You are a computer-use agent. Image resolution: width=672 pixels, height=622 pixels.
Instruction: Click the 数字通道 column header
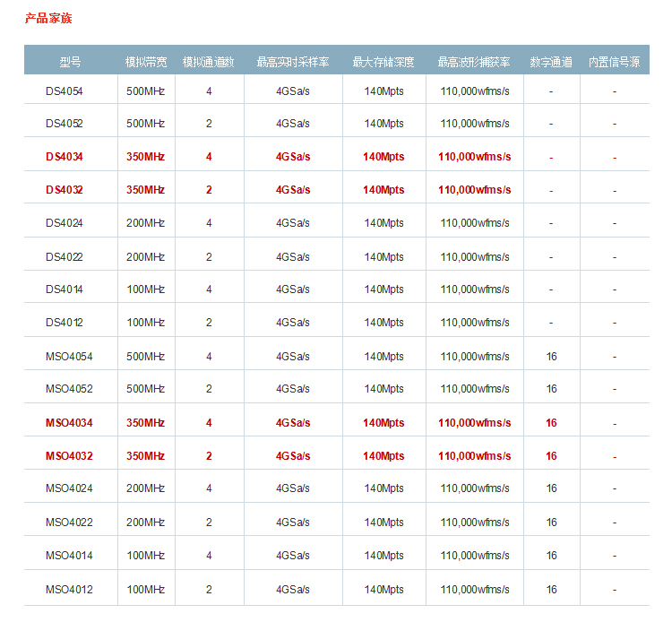(551, 62)
